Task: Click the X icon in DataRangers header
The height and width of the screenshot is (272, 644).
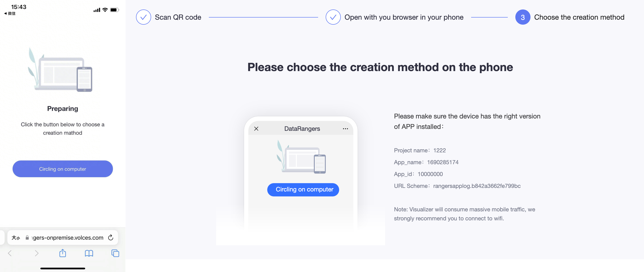Action: point(256,128)
